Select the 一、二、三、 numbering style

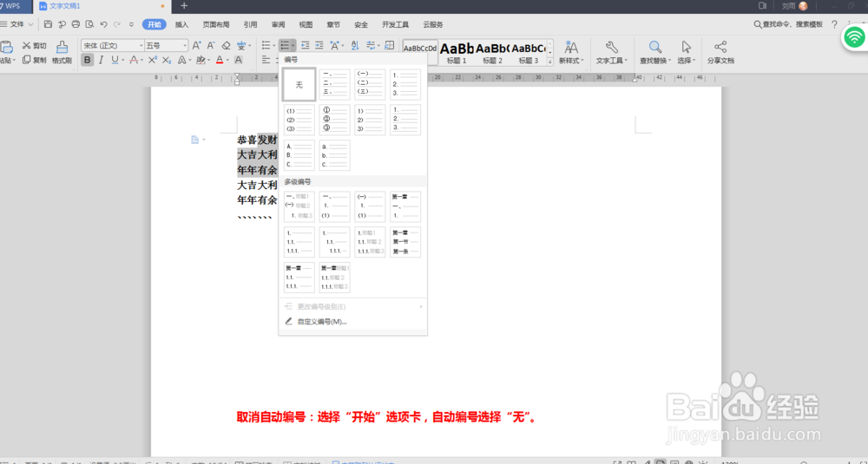(334, 85)
